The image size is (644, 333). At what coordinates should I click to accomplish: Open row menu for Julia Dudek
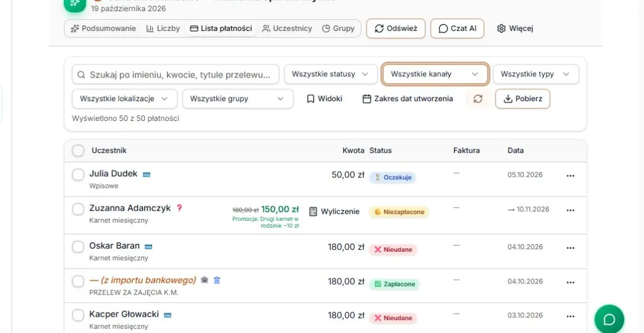[x=571, y=176]
